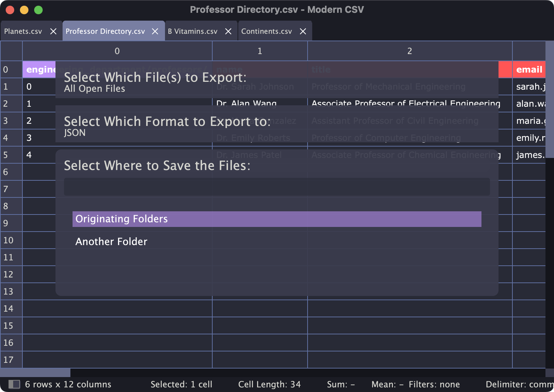554x392 pixels.
Task: Switch to the Planets.csv tab
Action: [23, 31]
